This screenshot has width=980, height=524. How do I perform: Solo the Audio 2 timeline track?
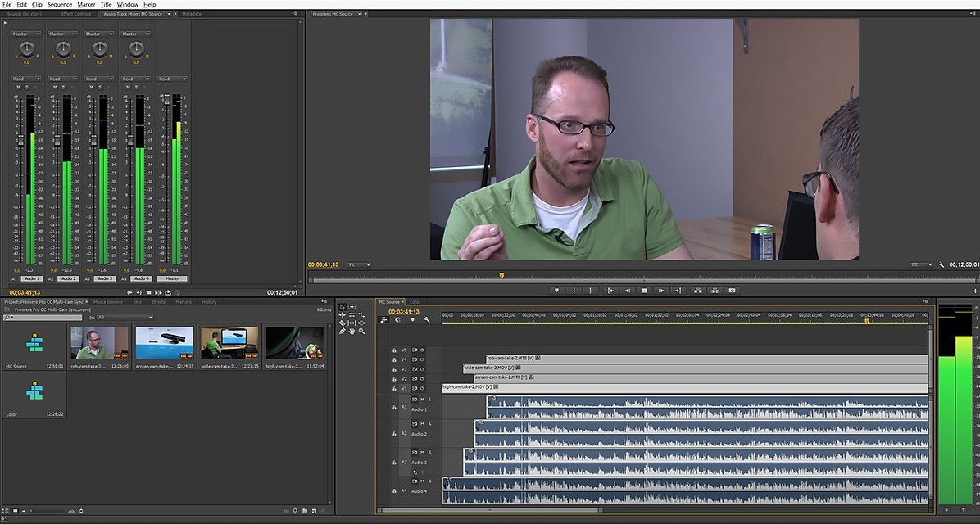[429, 423]
